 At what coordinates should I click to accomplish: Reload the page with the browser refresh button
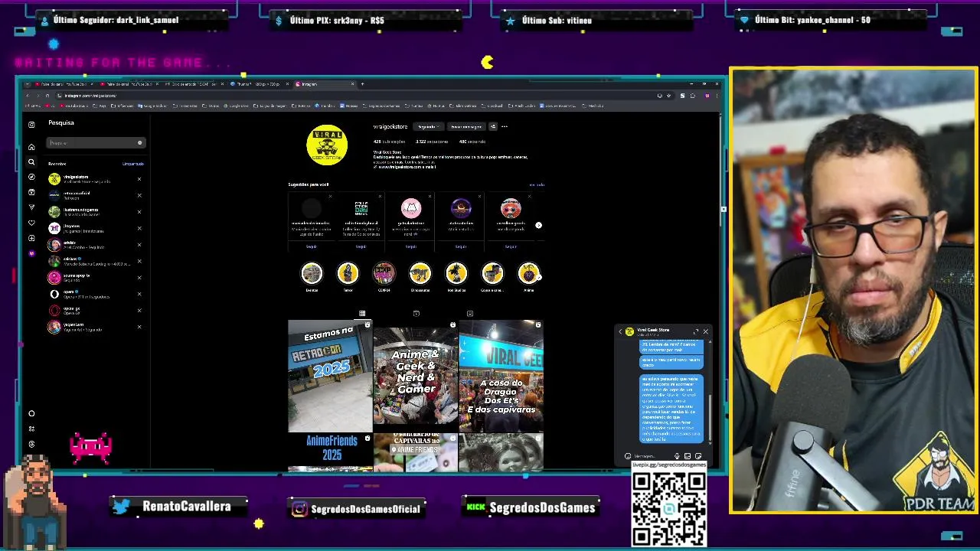47,96
